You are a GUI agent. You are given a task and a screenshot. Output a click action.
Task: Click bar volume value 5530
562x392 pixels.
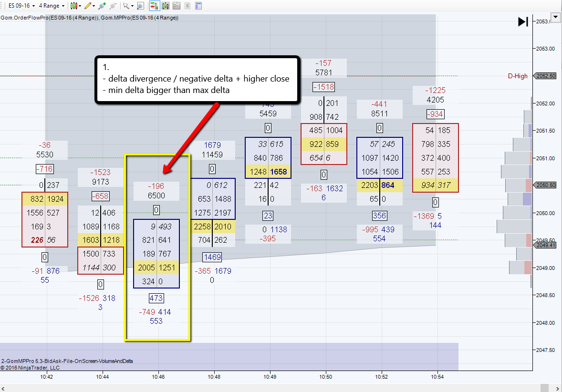(x=44, y=155)
